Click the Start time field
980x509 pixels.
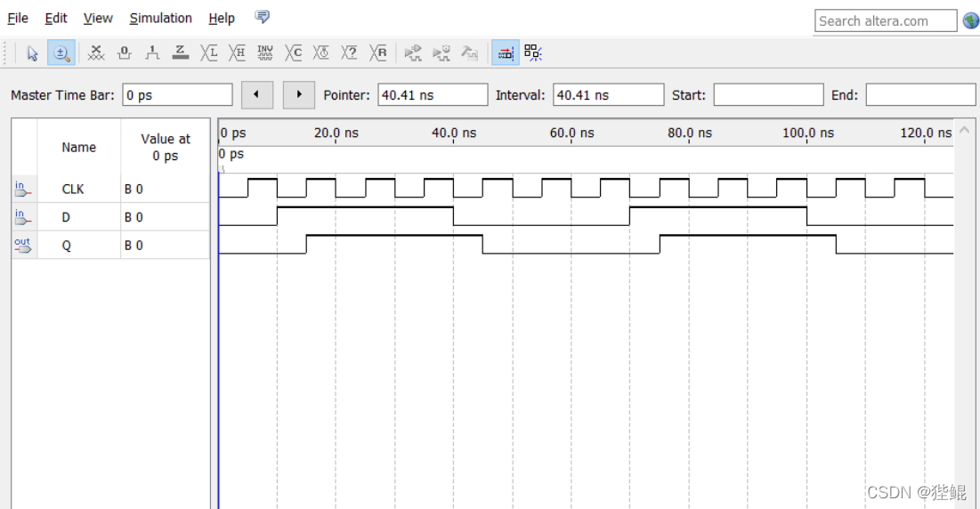click(x=769, y=95)
